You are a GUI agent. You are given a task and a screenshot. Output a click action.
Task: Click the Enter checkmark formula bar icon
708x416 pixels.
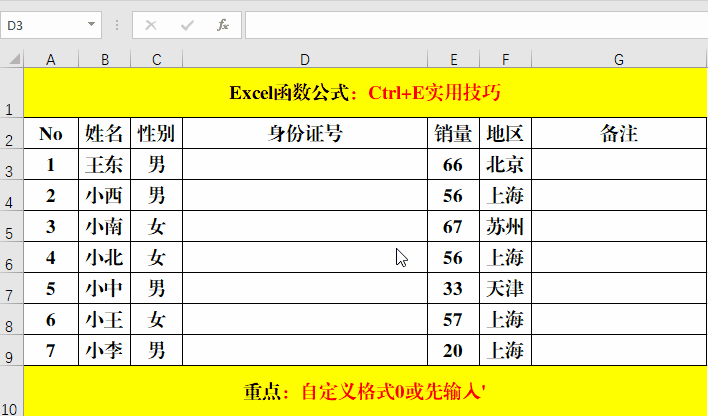(x=187, y=25)
